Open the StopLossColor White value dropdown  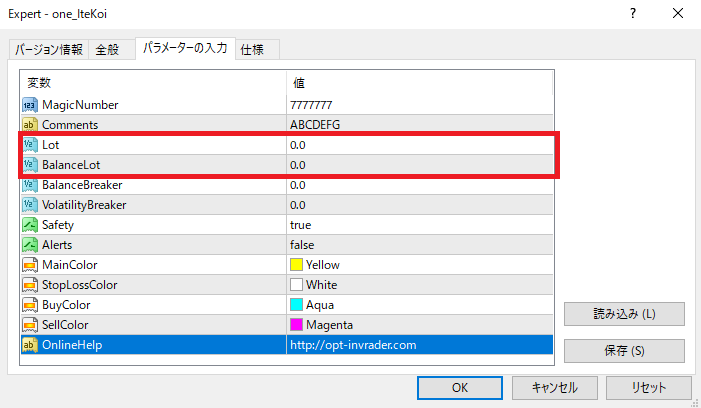418,285
